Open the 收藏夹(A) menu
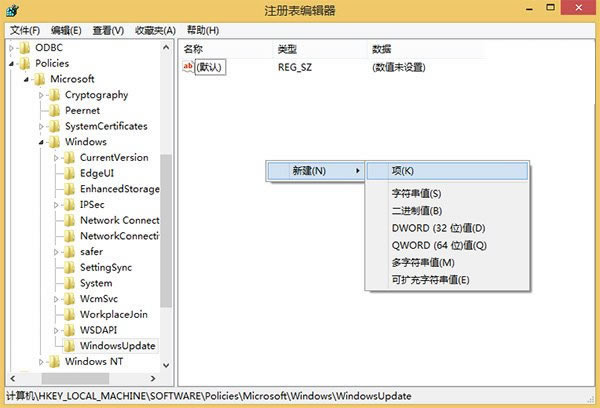This screenshot has width=600, height=408. (x=155, y=30)
